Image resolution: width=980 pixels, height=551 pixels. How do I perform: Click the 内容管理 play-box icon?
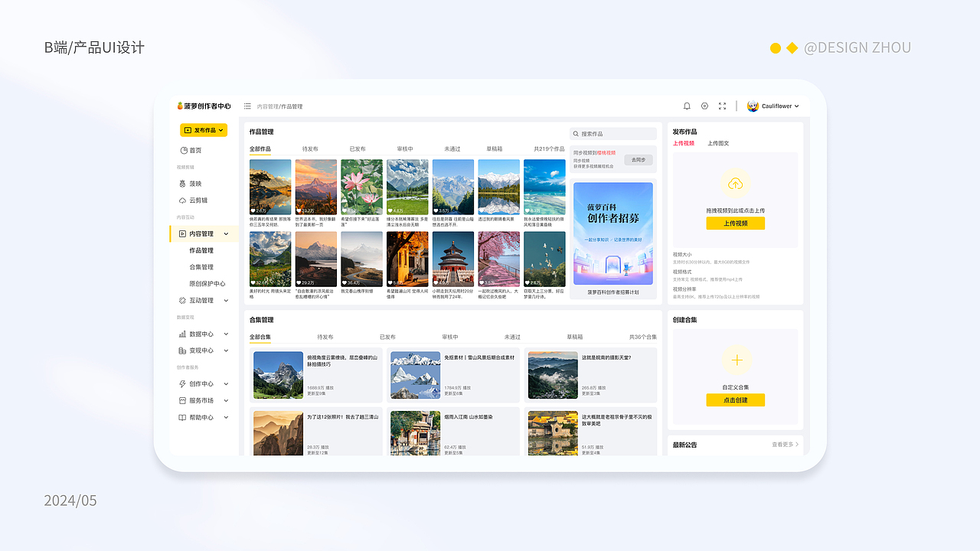click(182, 234)
